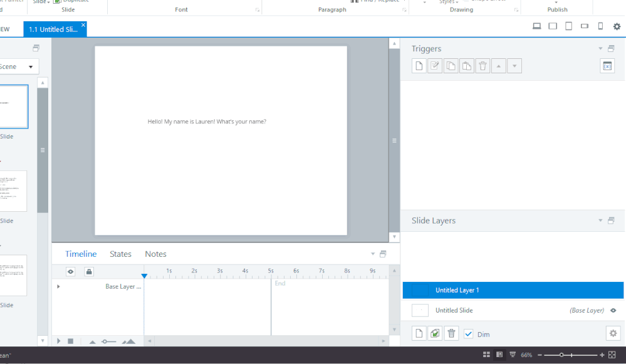Select Untitled Layer 1
Image resolution: width=626 pixels, height=364 pixels.
point(513,290)
